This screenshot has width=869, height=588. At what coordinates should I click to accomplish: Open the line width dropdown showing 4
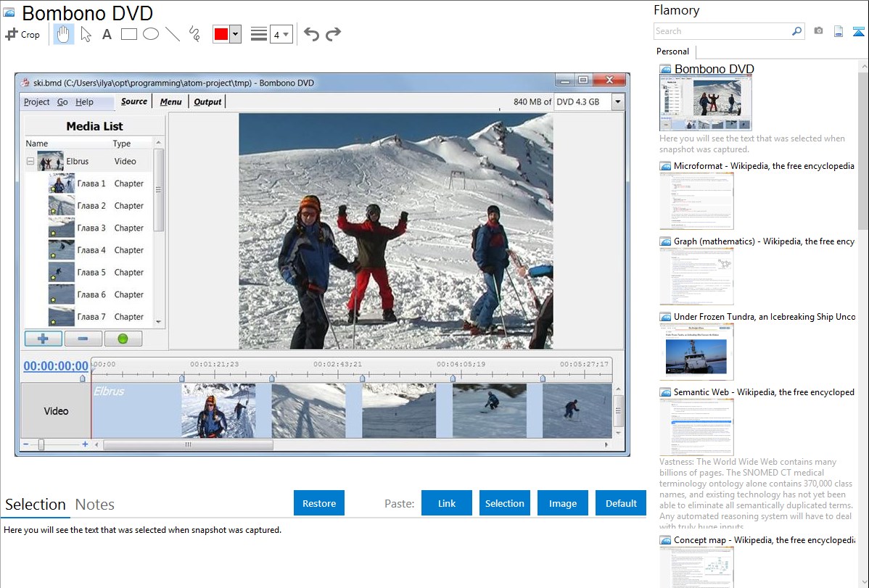pyautogui.click(x=281, y=34)
